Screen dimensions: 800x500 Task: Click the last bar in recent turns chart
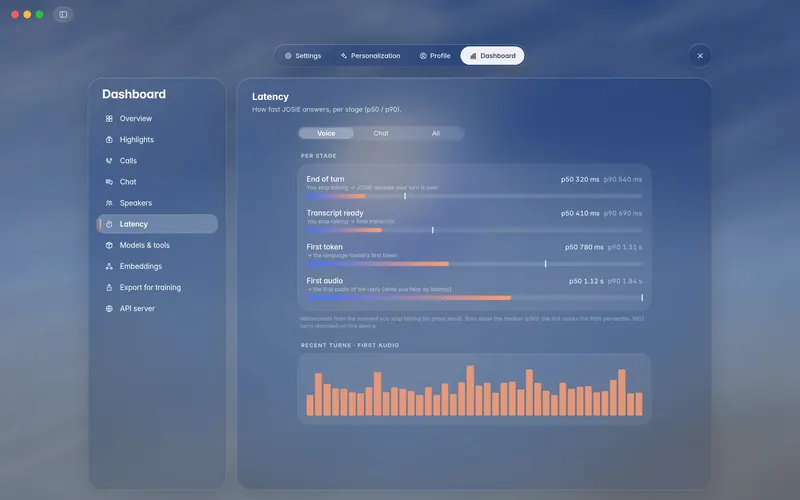coord(639,404)
